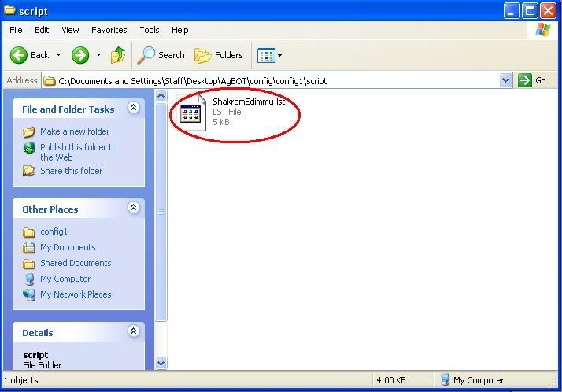562x392 pixels.
Task: Close the script window
Action: tap(548, 11)
